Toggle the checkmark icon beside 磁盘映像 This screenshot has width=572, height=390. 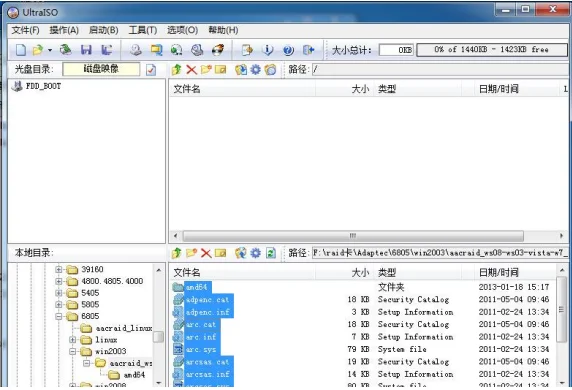click(151, 69)
